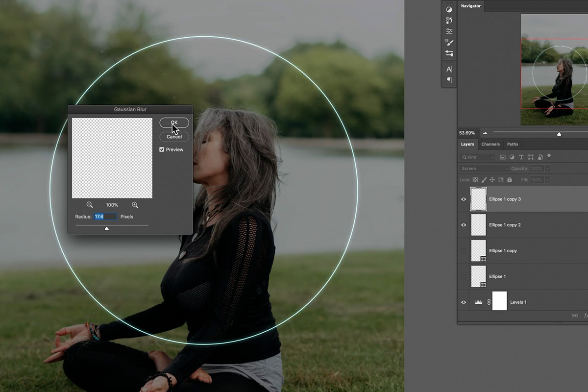Hide the Ellipse 1 copy 3 layer
The height and width of the screenshot is (392, 588).
click(x=463, y=199)
